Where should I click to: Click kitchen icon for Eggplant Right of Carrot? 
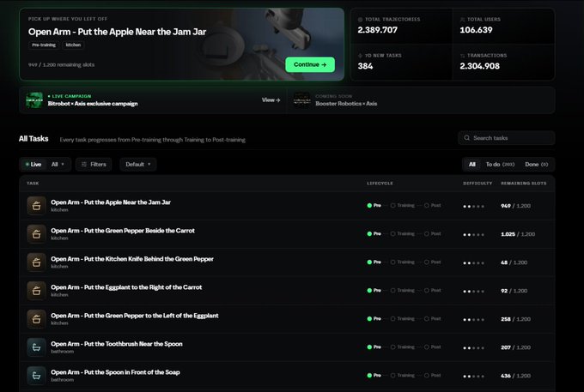(36, 291)
